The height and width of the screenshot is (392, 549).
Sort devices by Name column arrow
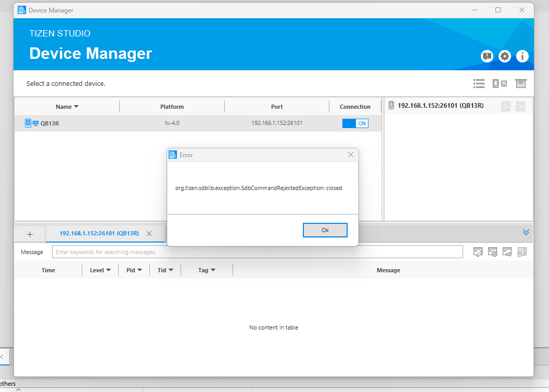(76, 107)
